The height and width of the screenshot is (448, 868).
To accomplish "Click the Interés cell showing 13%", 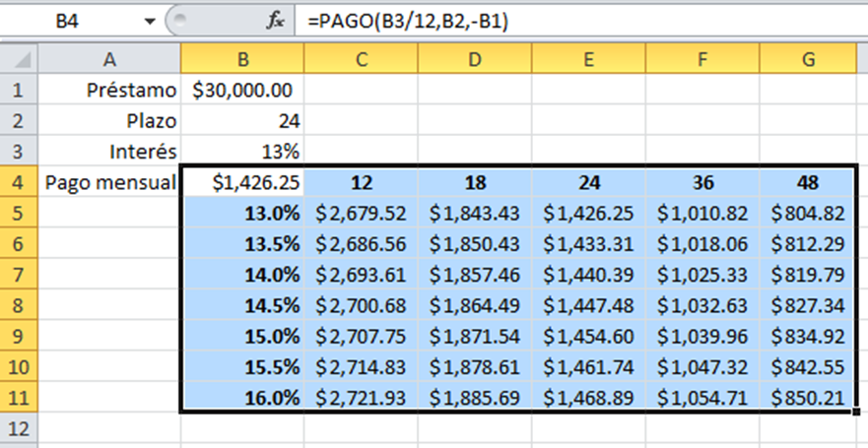I will point(242,152).
